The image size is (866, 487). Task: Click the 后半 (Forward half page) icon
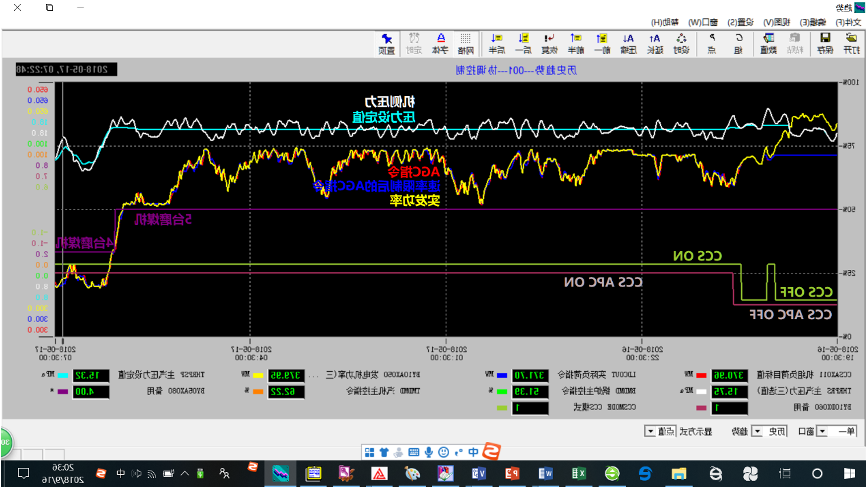tap(497, 43)
